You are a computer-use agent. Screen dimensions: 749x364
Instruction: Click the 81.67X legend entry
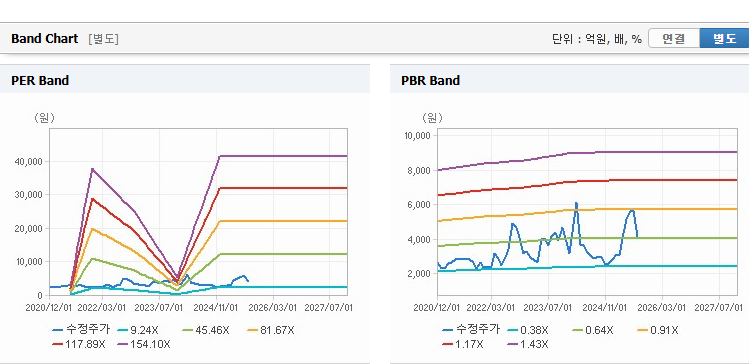(271, 330)
